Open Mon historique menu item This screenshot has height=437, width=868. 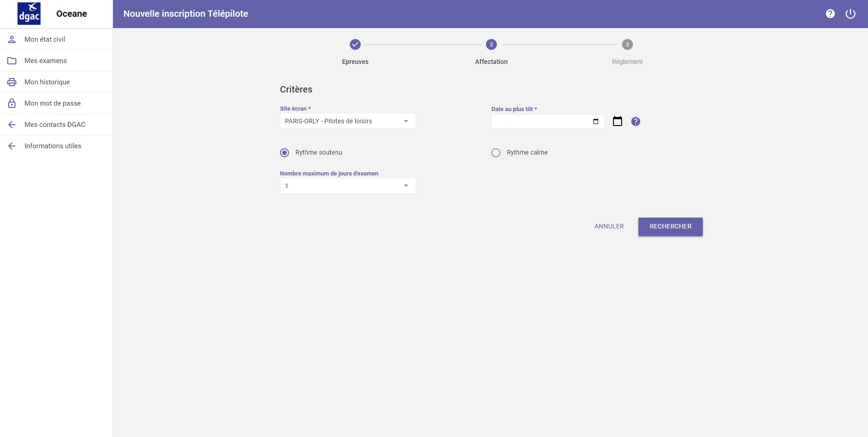[x=56, y=82]
